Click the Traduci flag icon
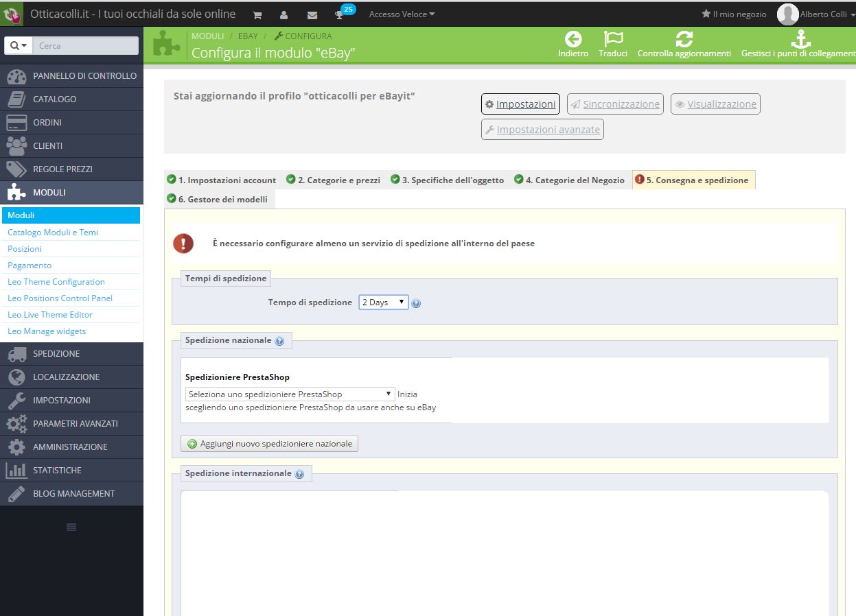The image size is (856, 616). [x=613, y=39]
